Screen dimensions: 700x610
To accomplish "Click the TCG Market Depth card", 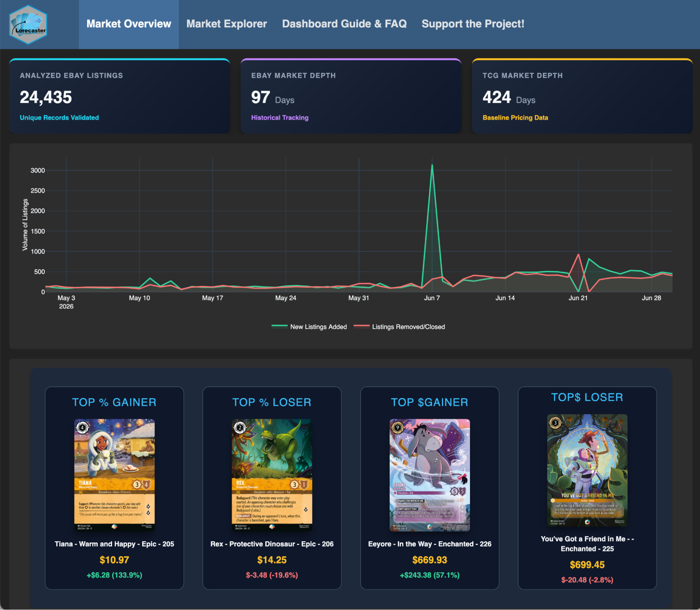I will 582,96.
